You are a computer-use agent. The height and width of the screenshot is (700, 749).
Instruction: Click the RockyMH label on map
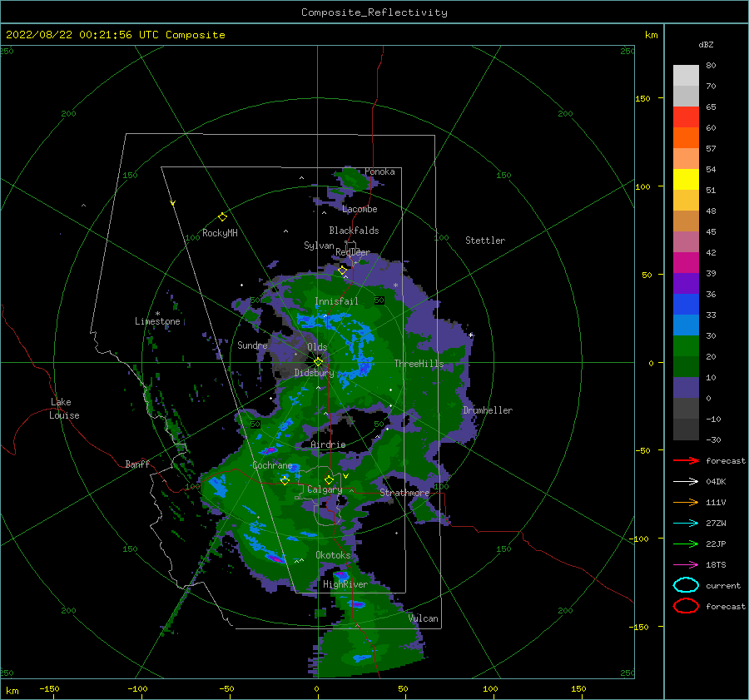point(220,233)
